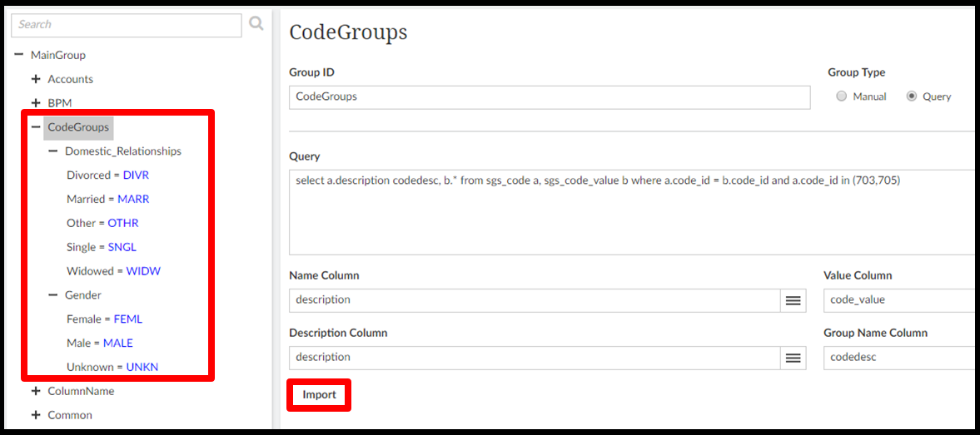980x435 pixels.
Task: Select the Divorced = DIVR entry
Action: point(107,175)
